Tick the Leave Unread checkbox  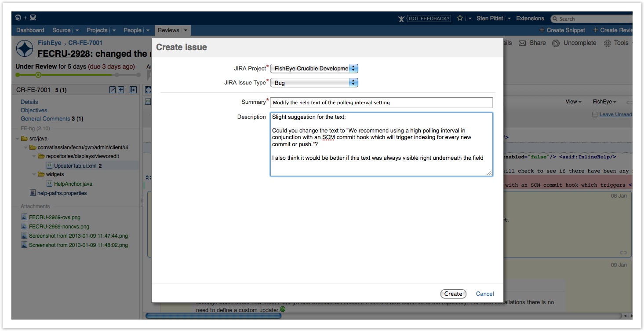(595, 114)
